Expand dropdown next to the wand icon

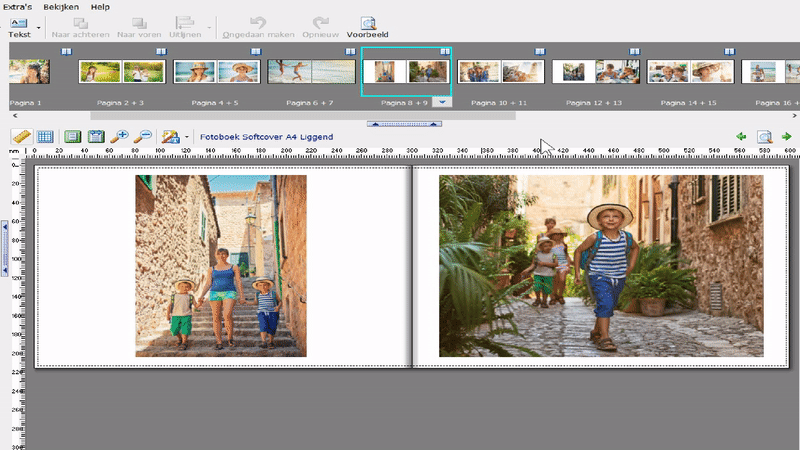point(187,137)
